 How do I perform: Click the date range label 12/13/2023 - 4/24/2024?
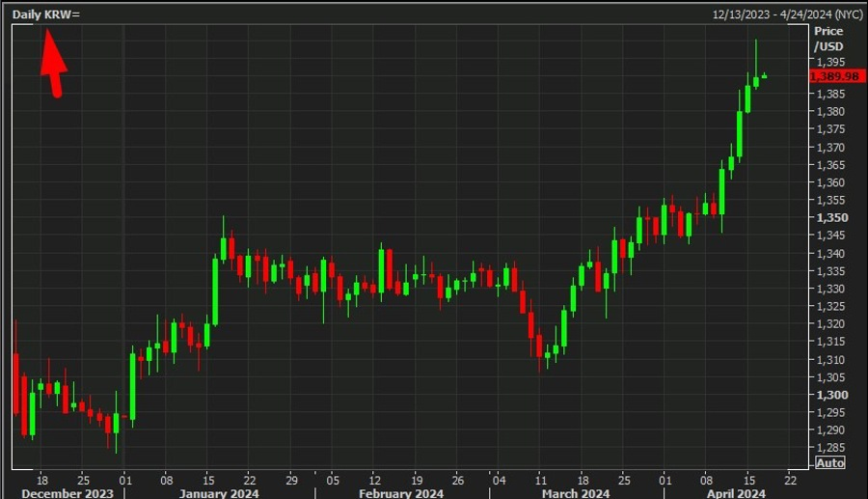[787, 14]
